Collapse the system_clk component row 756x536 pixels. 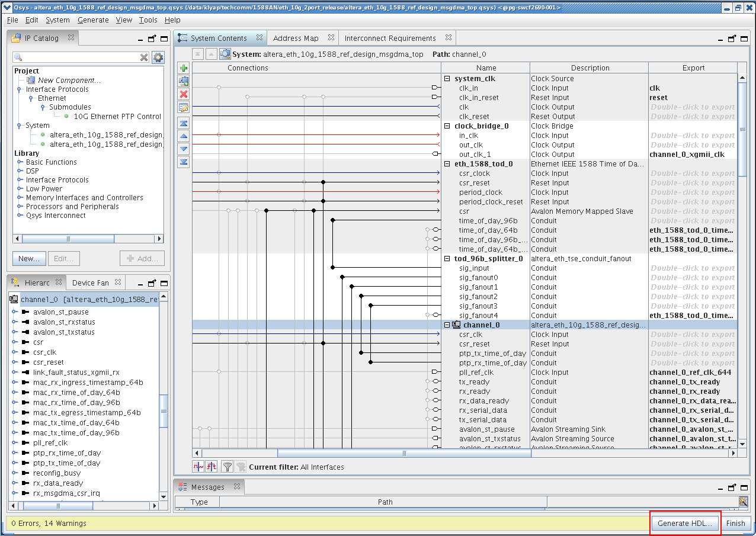pyautogui.click(x=447, y=79)
